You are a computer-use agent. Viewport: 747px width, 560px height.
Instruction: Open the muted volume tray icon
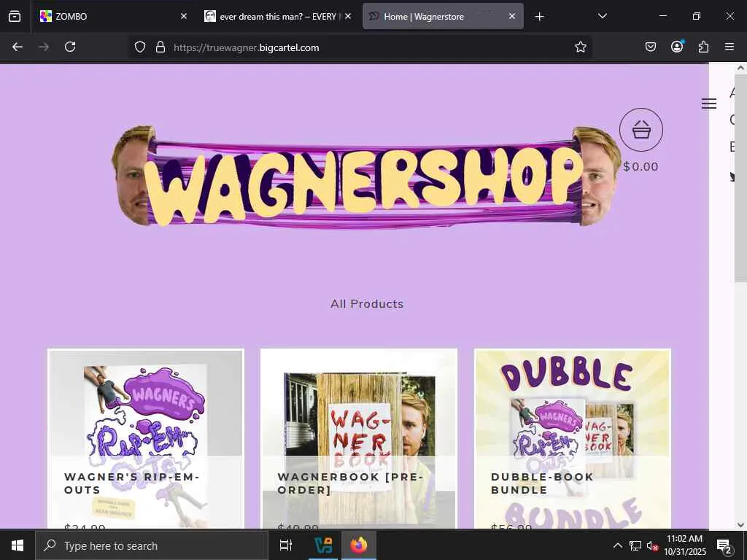(x=652, y=545)
